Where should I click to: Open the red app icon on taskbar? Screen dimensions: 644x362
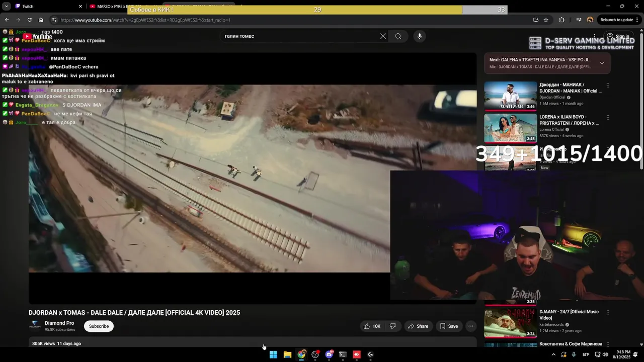coord(357,354)
